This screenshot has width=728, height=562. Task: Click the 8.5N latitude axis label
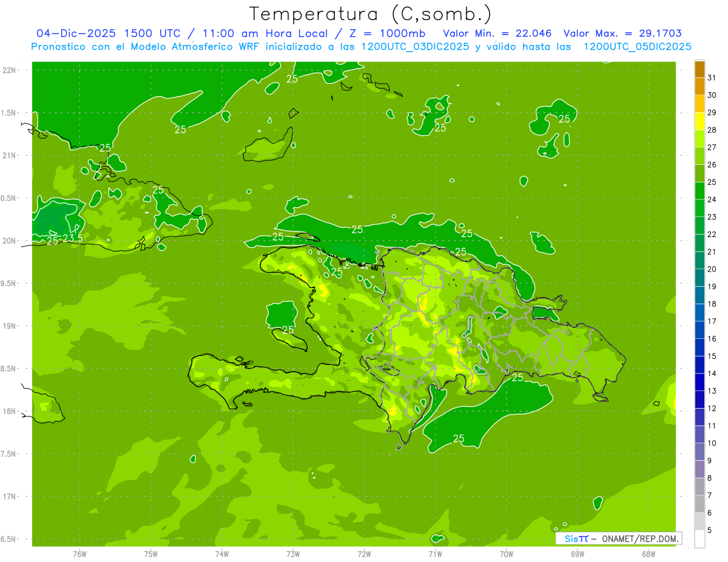point(9,369)
